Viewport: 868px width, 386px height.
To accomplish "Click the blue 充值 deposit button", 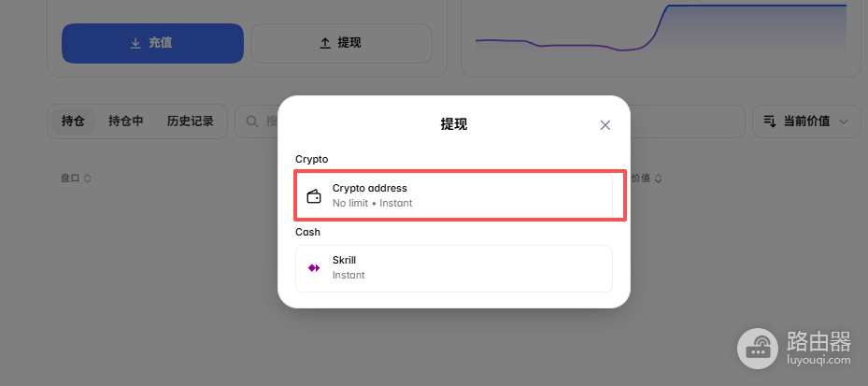I will point(152,43).
